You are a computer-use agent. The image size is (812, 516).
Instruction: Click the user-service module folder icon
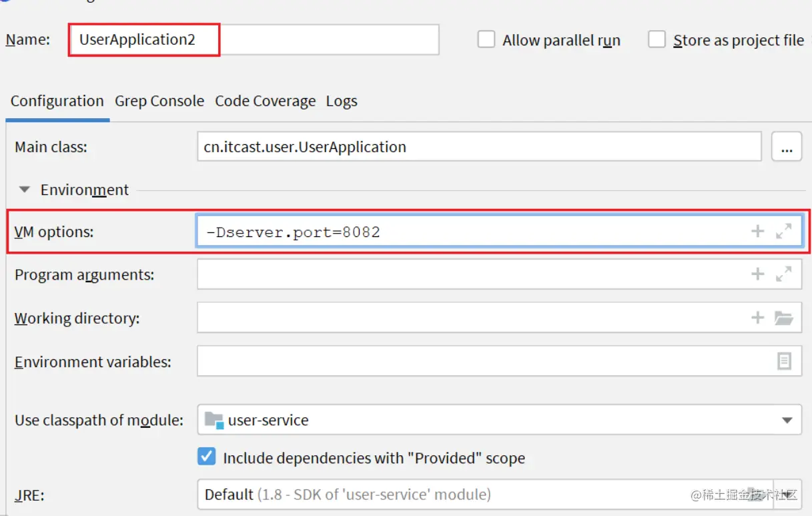214,420
